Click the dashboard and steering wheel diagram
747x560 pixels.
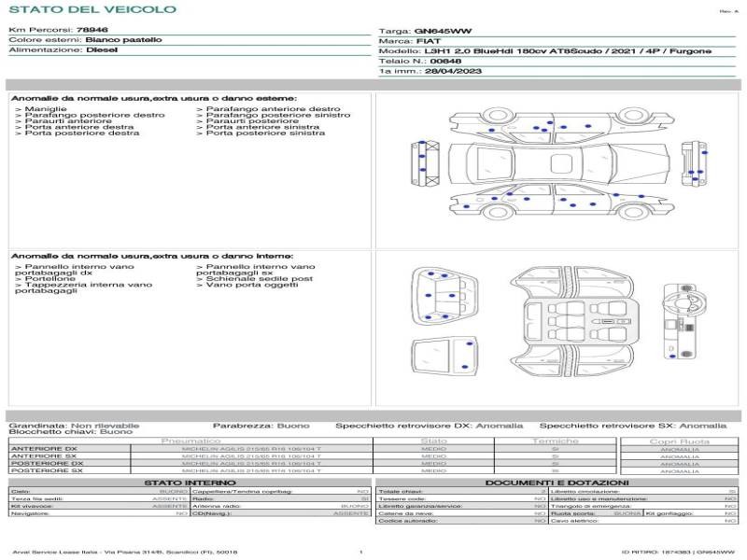[684, 321]
